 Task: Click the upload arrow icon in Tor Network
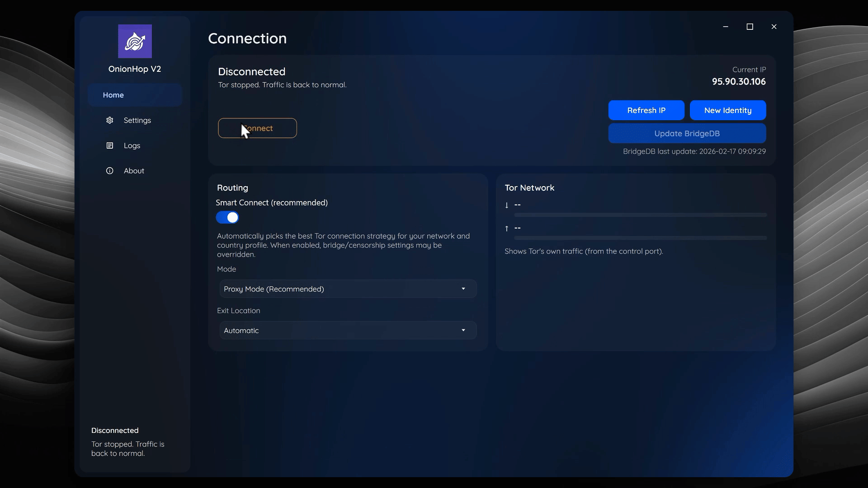(507, 228)
